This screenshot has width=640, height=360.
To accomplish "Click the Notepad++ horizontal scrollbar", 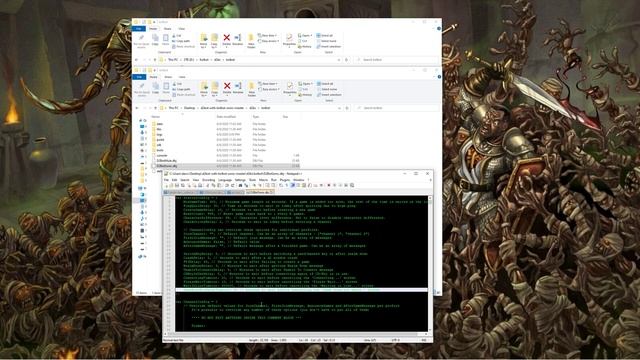I will [296, 334].
